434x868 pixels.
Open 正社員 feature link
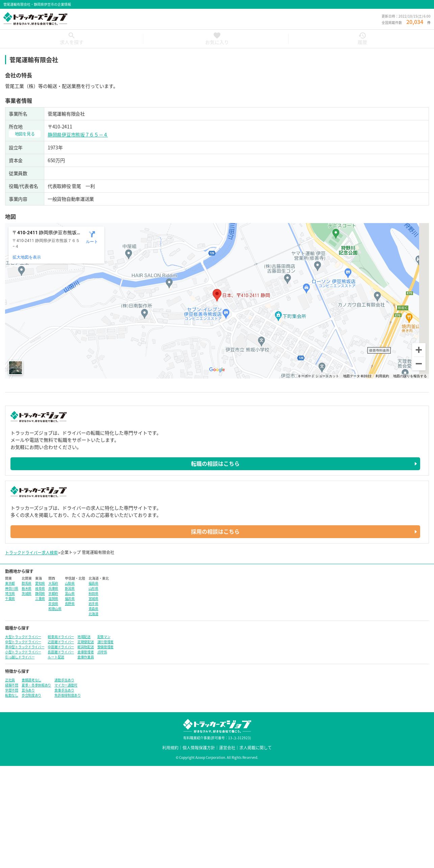[x=10, y=680]
